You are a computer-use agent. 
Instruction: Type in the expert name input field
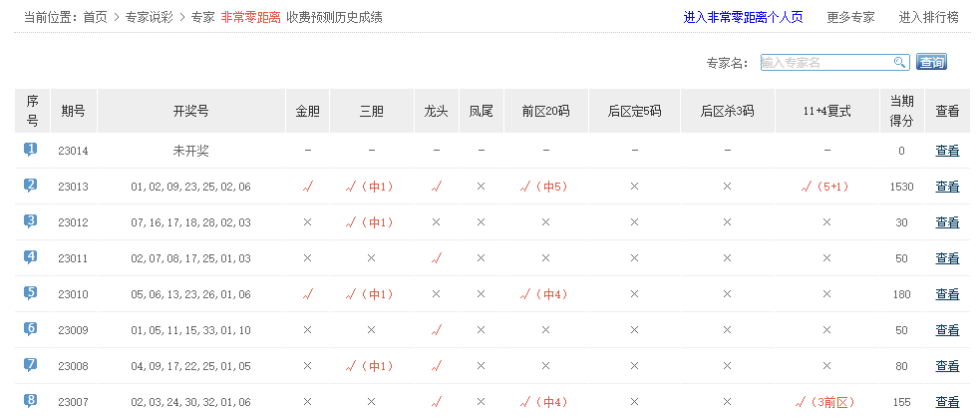[825, 63]
